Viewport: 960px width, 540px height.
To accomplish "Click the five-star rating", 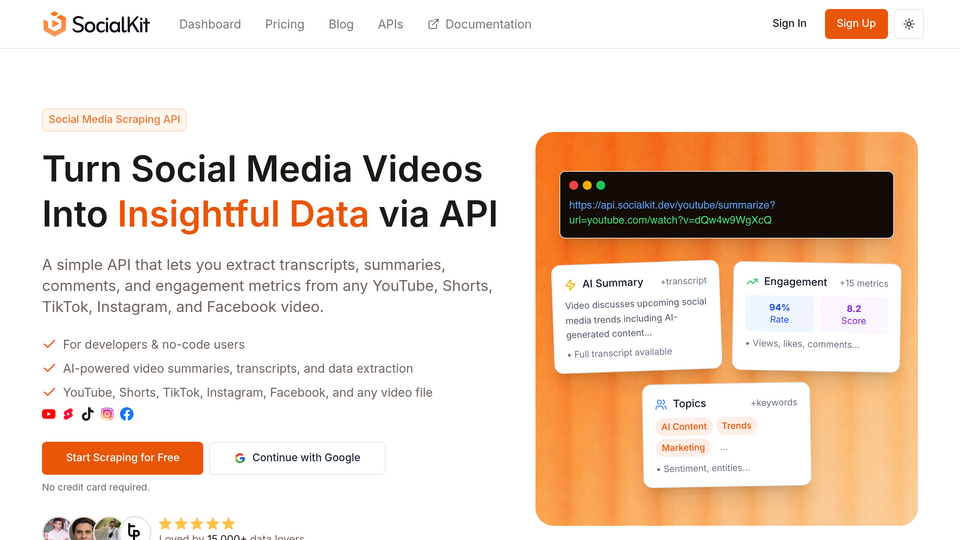I will pyautogui.click(x=197, y=523).
